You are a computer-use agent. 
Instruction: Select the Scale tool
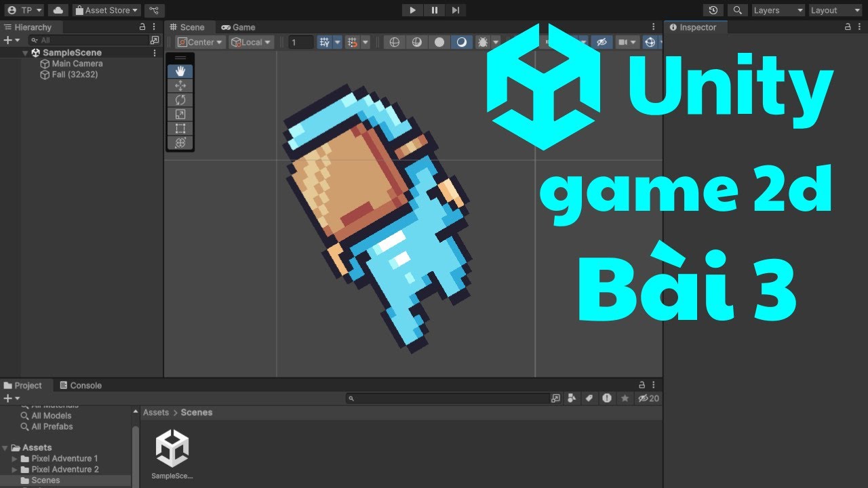[x=180, y=114]
